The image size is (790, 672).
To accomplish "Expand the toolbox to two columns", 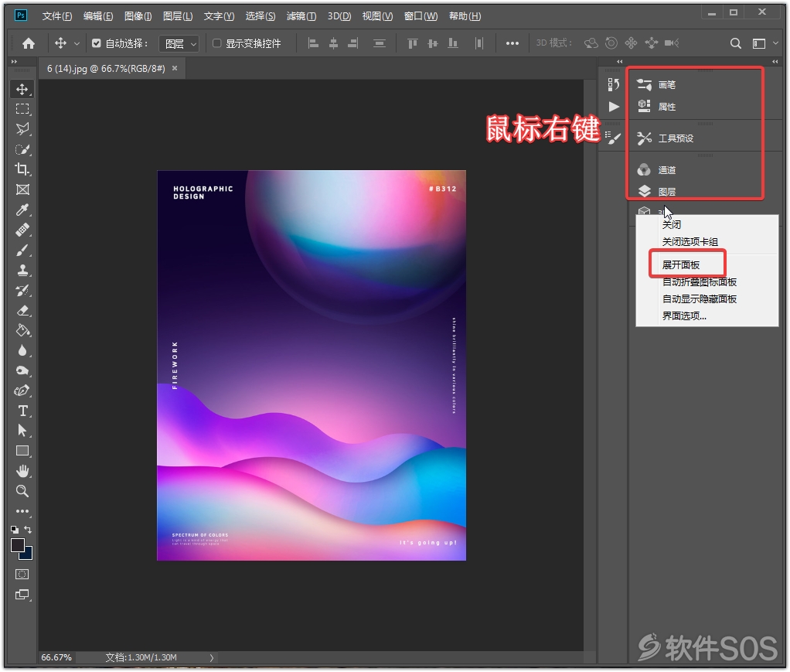I will (x=14, y=62).
